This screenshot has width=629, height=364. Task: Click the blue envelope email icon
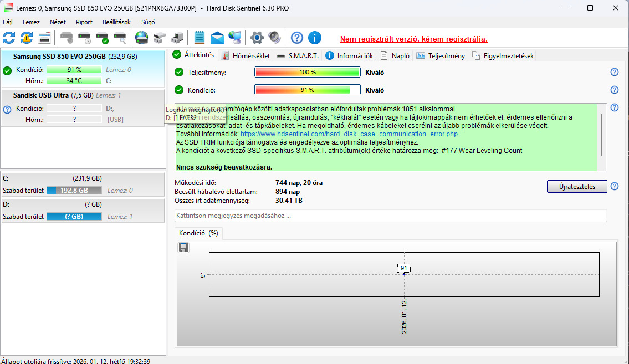pos(217,38)
